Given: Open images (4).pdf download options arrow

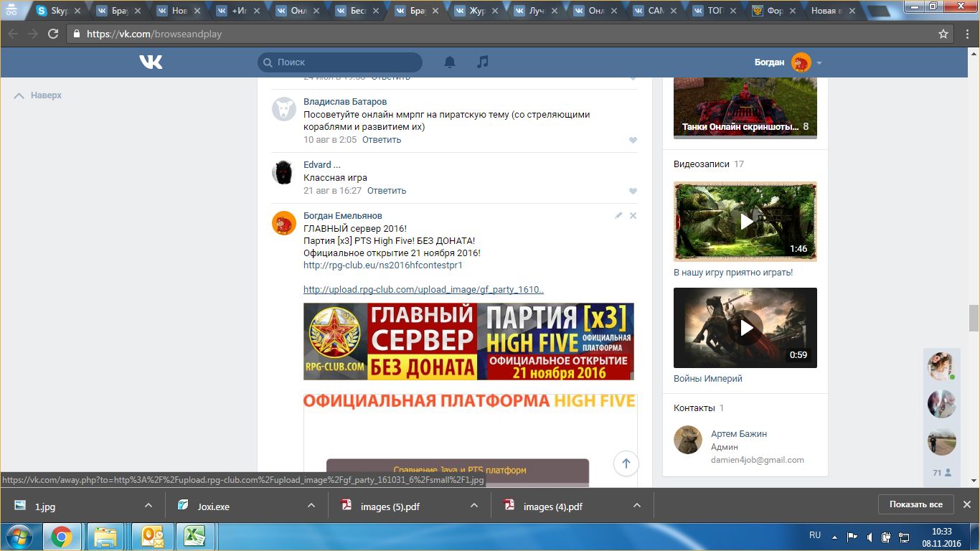Looking at the screenshot, I should click(x=637, y=505).
